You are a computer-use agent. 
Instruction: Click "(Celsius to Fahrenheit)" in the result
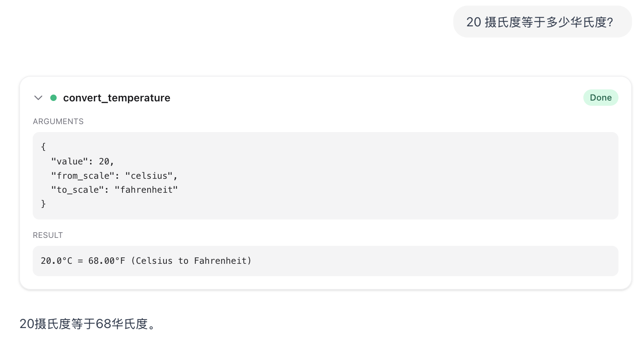tap(191, 261)
